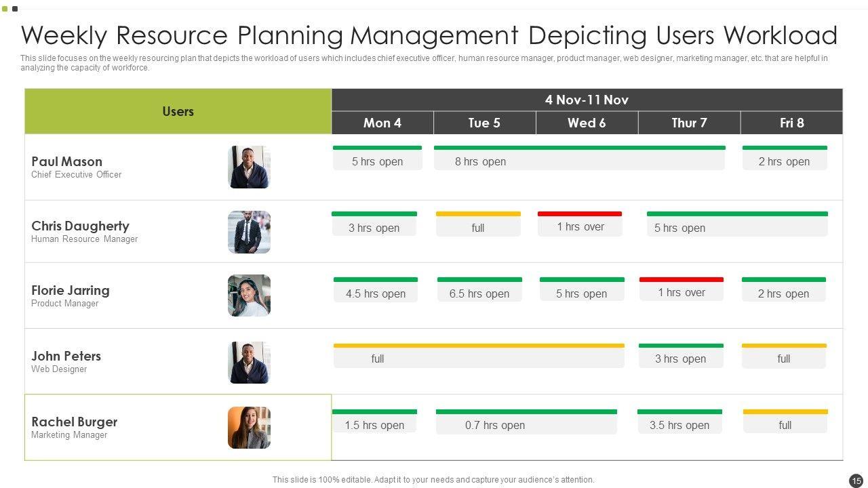Click Chris Daugherty's red 1 hrs over block

580,226
